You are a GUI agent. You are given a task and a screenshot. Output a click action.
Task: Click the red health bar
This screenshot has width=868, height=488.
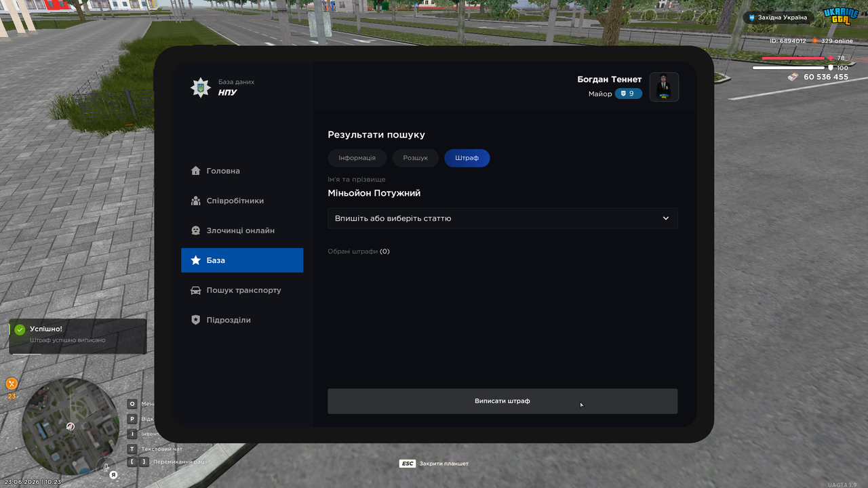(793, 58)
